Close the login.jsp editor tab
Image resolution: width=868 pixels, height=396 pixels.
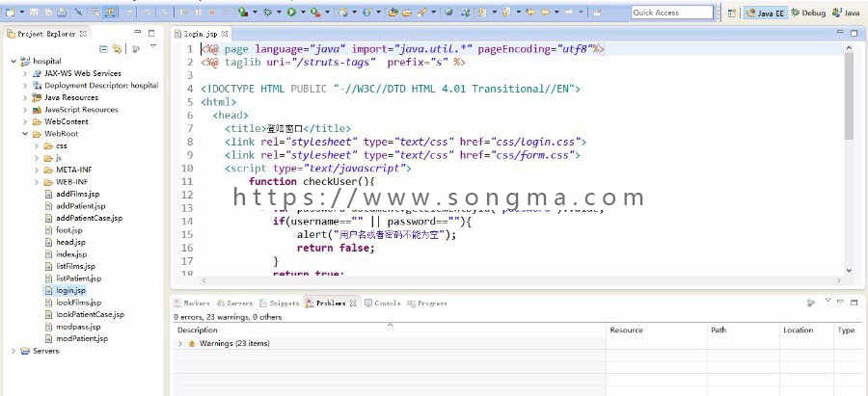pyautogui.click(x=225, y=34)
